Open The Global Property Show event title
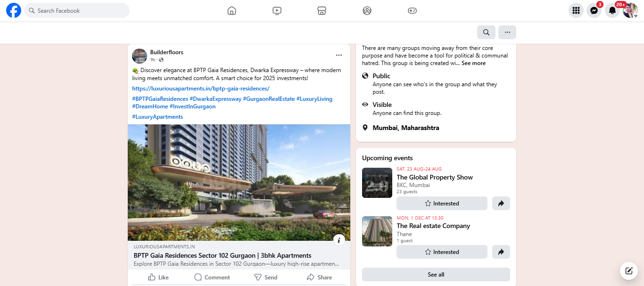 435,177
